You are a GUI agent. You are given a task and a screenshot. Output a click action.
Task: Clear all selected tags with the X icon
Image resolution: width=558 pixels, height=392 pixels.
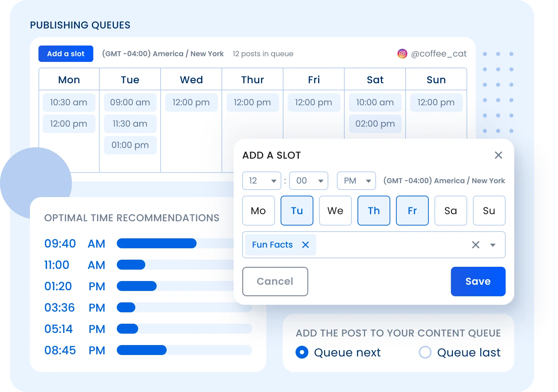click(475, 244)
